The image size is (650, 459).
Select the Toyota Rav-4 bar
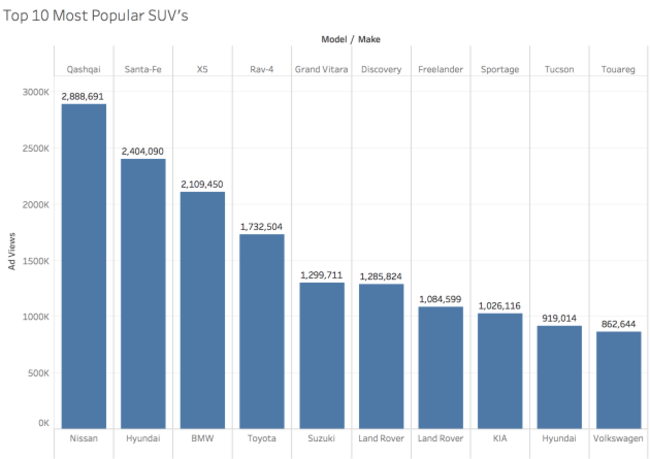pyautogui.click(x=261, y=330)
